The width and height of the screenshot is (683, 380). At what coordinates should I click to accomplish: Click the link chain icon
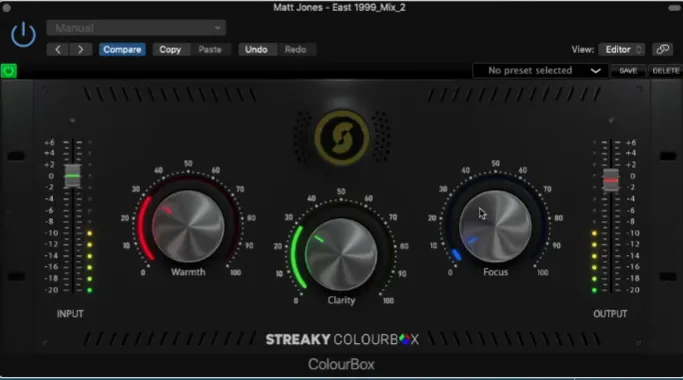[x=663, y=49]
